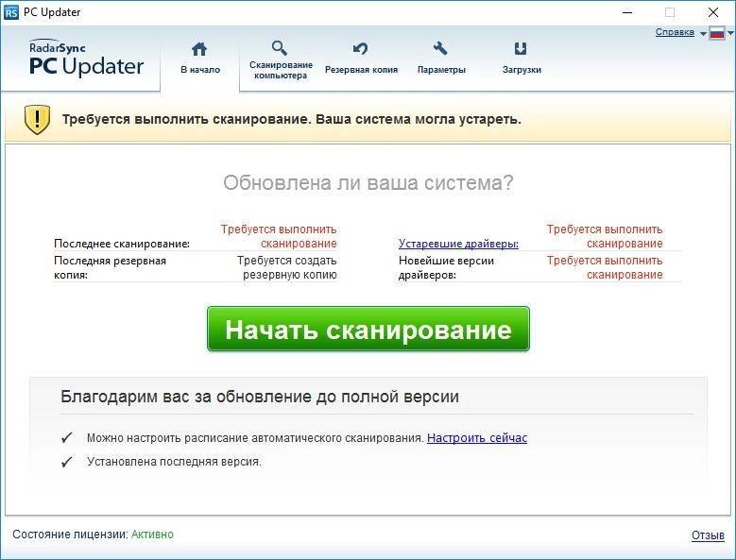Minimize the PC Updater window
This screenshot has width=736, height=560.
click(x=627, y=12)
